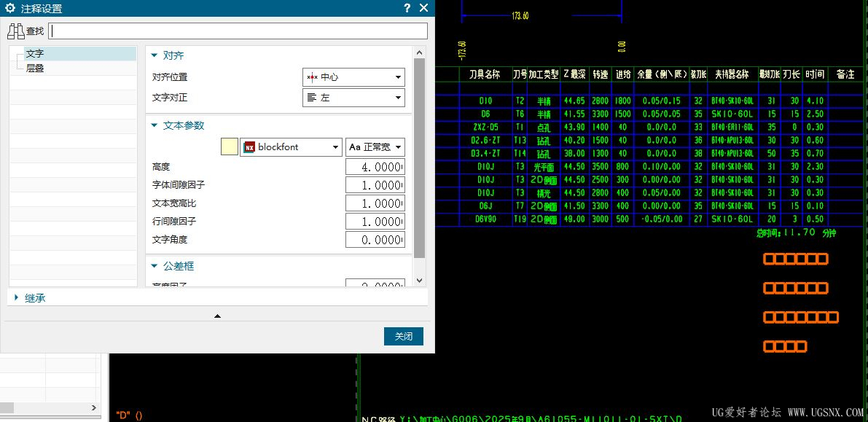Image resolution: width=868 pixels, height=422 pixels.
Task: Click the right scroll arrow below the dialog
Action: tap(94, 407)
